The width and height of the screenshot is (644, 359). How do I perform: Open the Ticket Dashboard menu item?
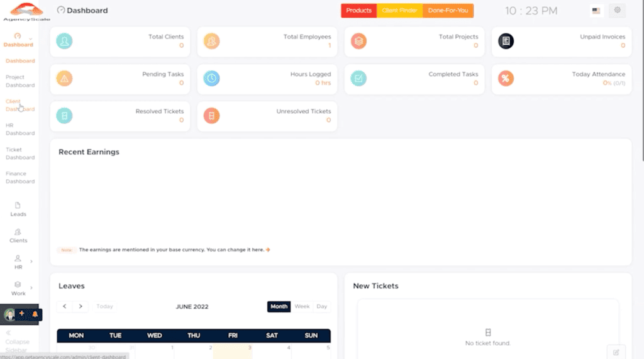tap(20, 153)
